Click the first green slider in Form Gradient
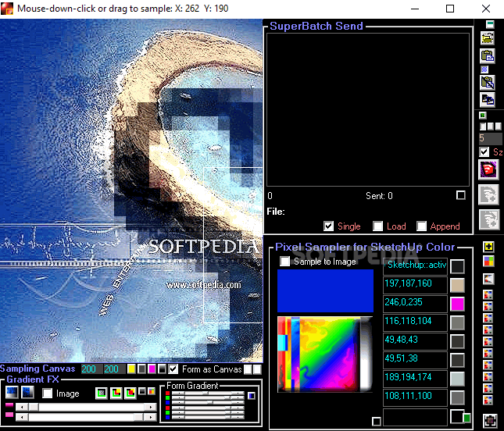This screenshot has height=431, width=504. coord(208,397)
